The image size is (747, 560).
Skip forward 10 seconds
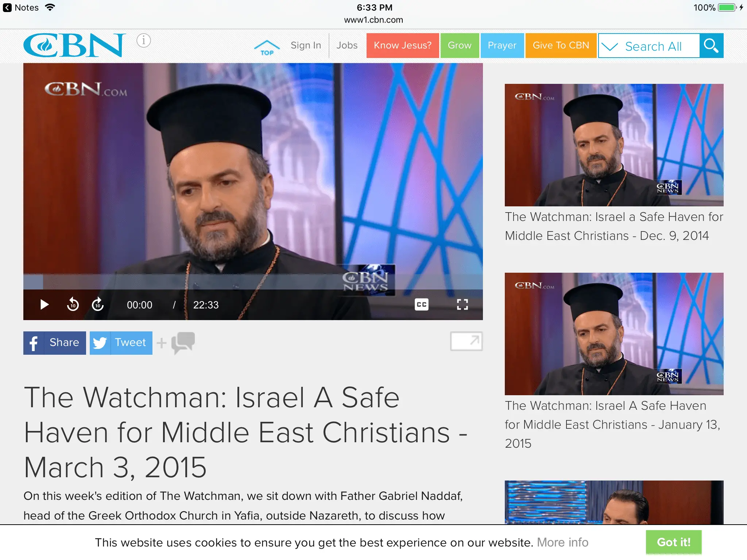coord(97,304)
